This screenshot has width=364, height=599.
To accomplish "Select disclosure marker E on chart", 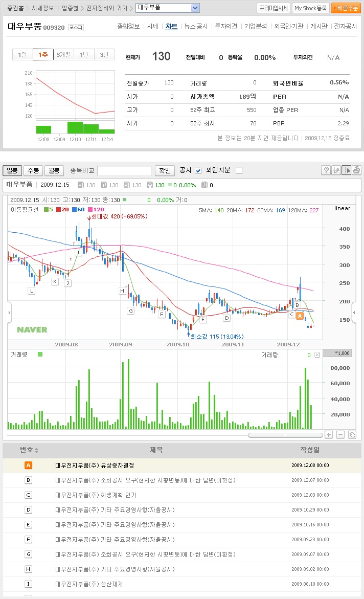I will tap(203, 319).
